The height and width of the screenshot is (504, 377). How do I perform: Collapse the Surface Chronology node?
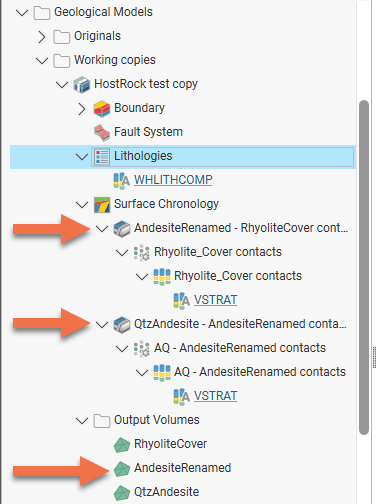click(x=82, y=205)
